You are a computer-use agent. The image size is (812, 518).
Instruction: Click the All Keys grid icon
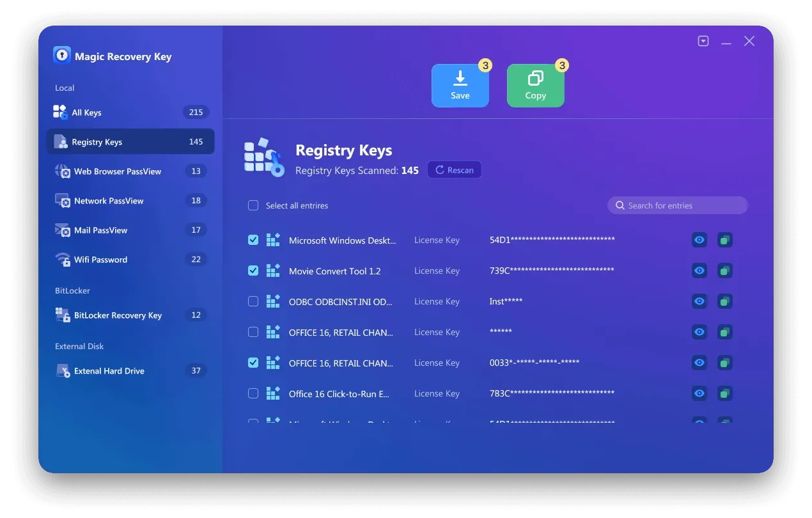[60, 112]
